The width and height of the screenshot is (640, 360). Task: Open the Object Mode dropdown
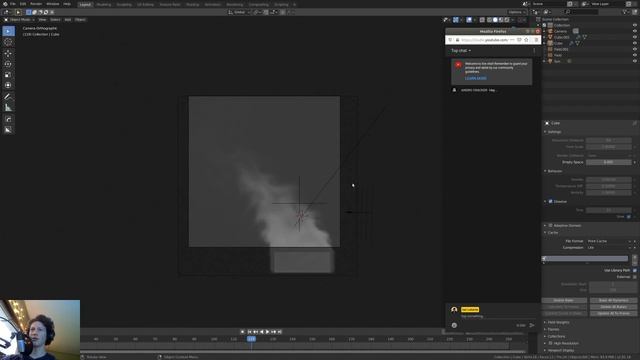[x=19, y=20]
